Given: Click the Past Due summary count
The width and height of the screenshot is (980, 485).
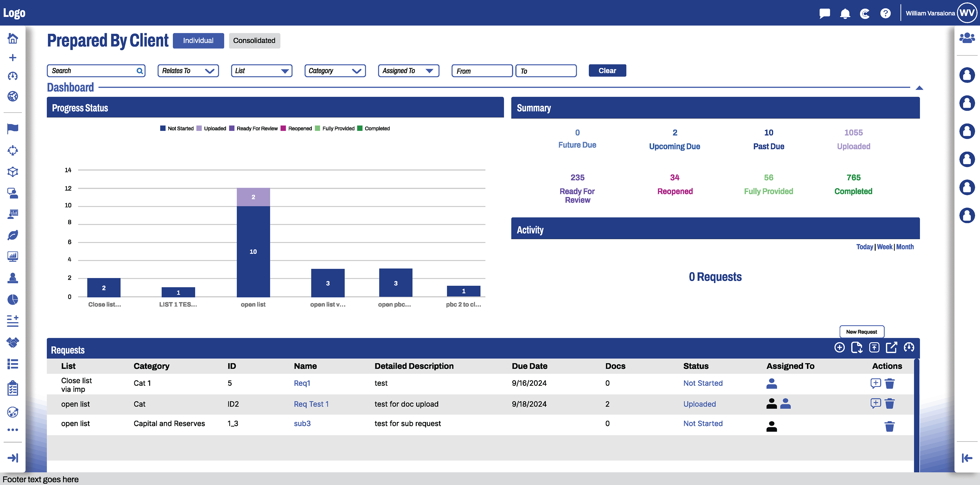Looking at the screenshot, I should point(768,133).
